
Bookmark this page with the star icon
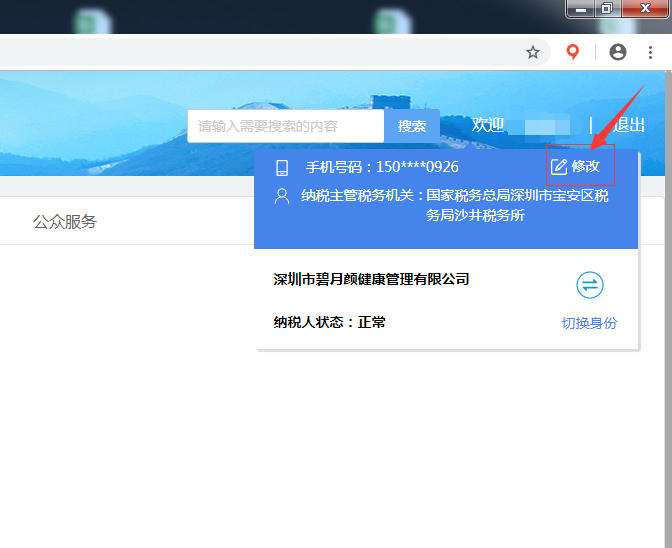click(x=533, y=52)
